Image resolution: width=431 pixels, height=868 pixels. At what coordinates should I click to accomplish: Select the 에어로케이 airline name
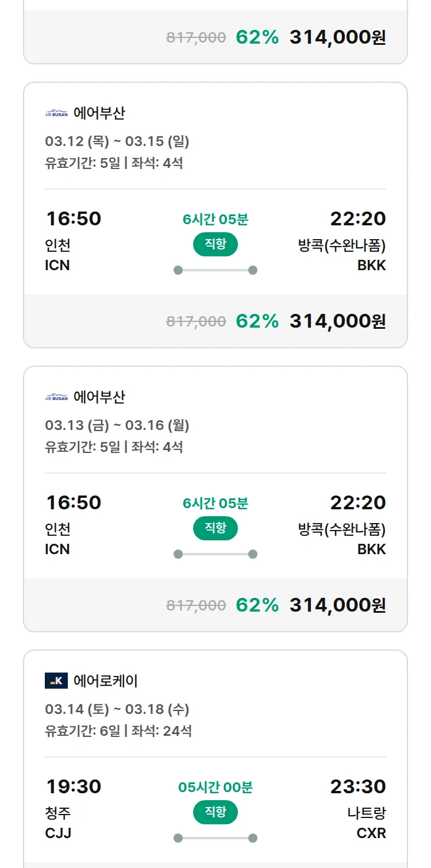point(106,681)
